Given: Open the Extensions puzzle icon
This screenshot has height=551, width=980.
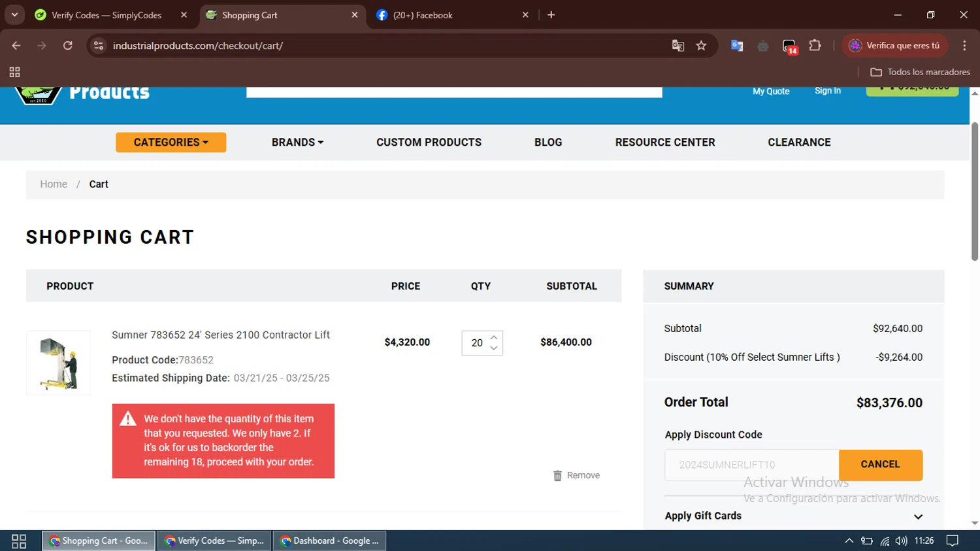Looking at the screenshot, I should click(x=815, y=46).
